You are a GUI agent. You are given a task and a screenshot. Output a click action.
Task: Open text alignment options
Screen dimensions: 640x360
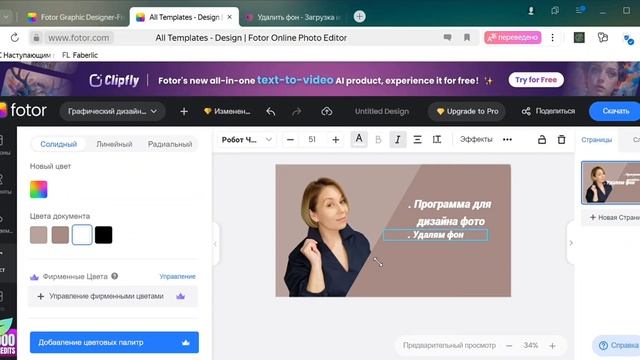pos(417,140)
